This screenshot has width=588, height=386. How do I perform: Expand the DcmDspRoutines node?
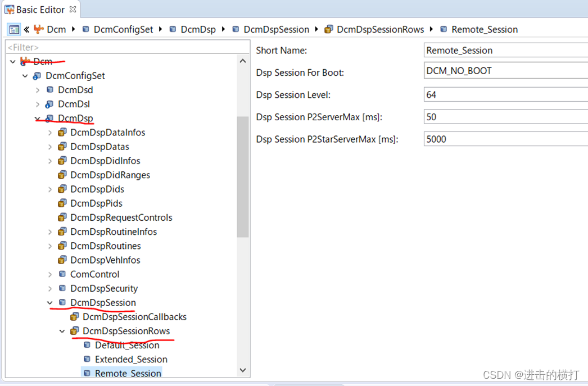click(50, 246)
